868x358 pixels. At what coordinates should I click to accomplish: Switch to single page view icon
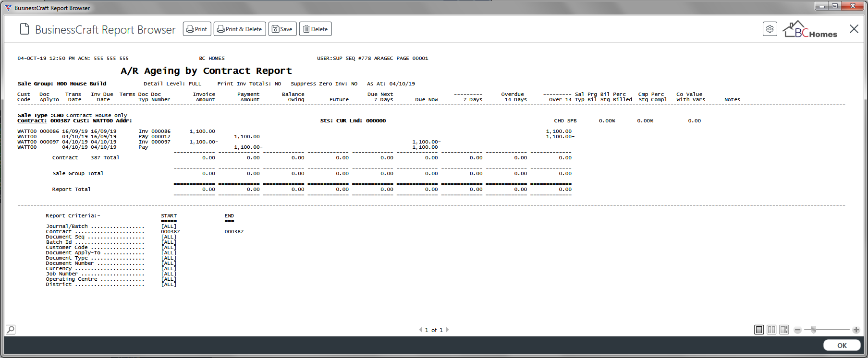pos(759,330)
